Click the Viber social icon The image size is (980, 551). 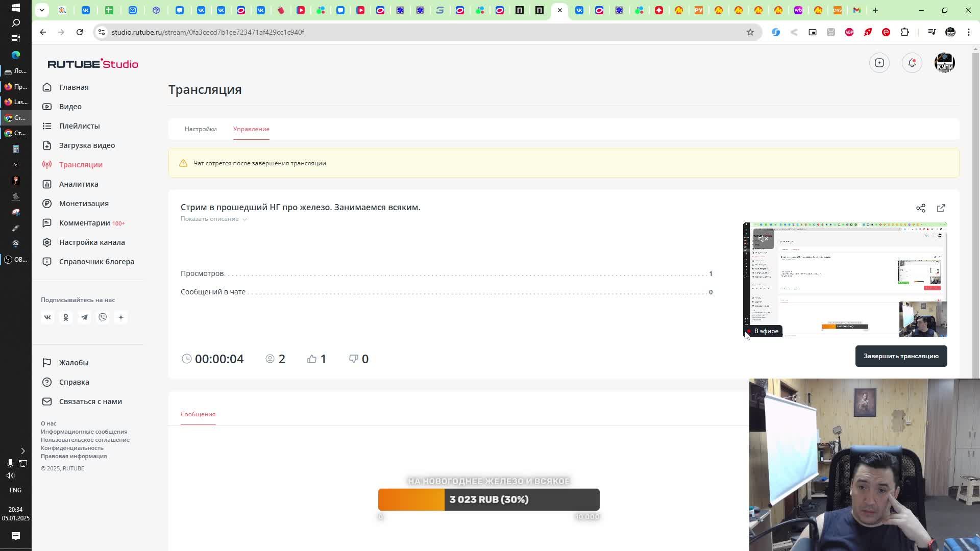(103, 317)
